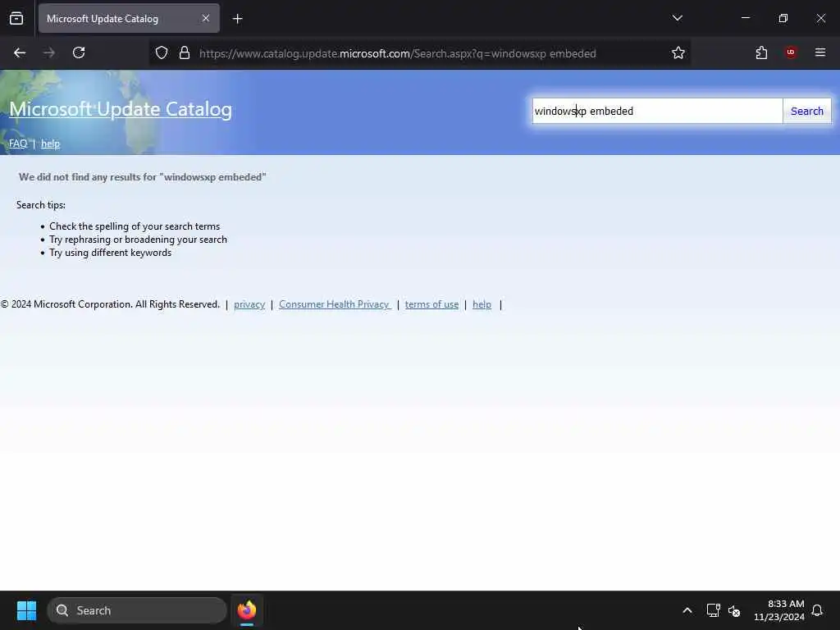
Task: Open muted volume tray icon
Action: click(x=734, y=610)
